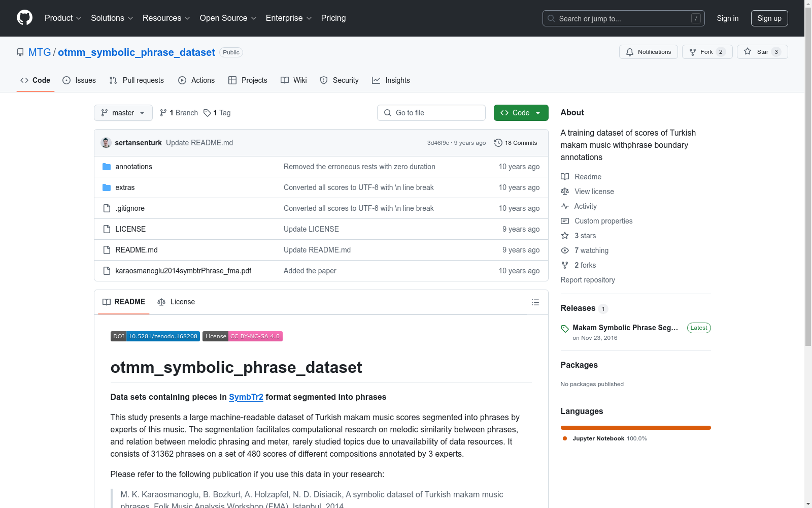Open the .gitignore file

point(130,208)
